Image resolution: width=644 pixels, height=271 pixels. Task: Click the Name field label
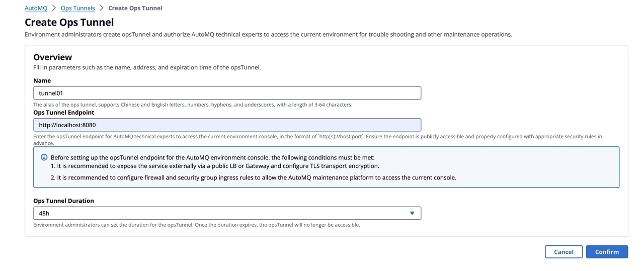42,80
